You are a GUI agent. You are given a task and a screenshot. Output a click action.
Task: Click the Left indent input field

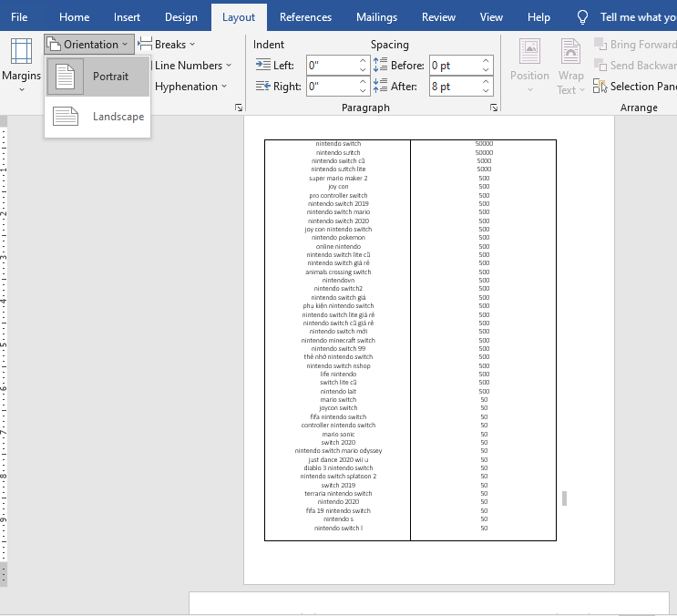[332, 66]
